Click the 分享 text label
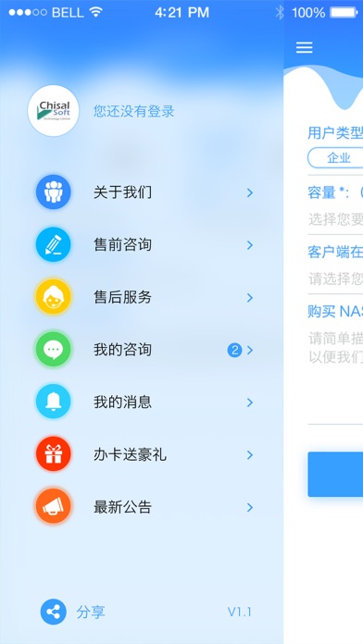Image resolution: width=363 pixels, height=644 pixels. pos(91,612)
